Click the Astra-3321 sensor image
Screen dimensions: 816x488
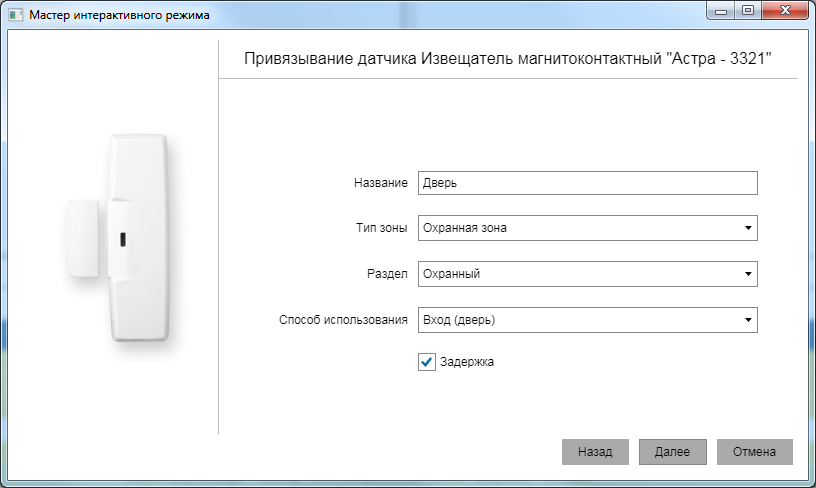[x=118, y=238]
